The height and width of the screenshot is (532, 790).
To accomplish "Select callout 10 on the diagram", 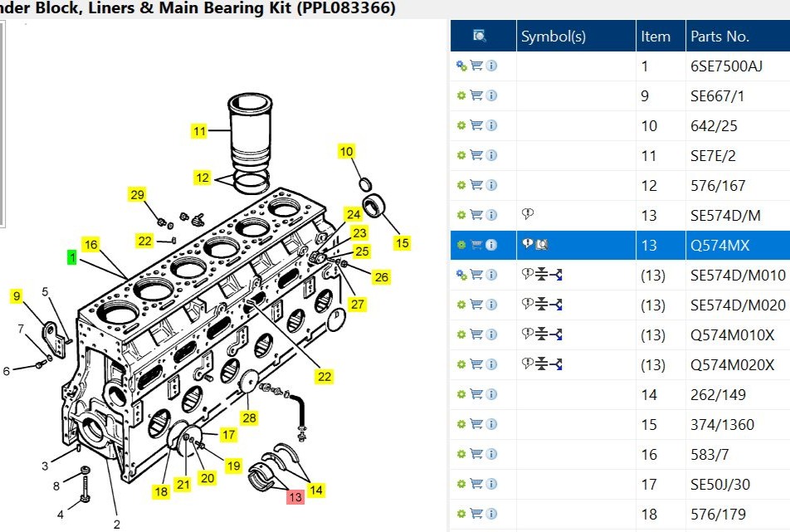I will 346,151.
